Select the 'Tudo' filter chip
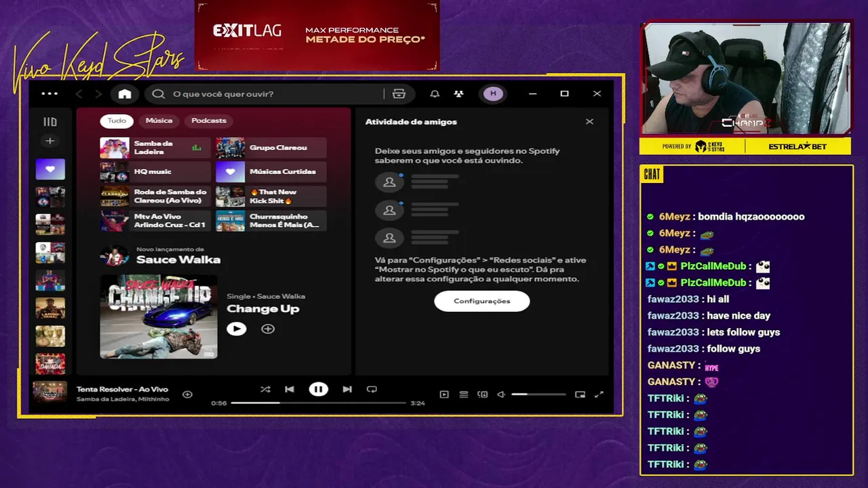 click(x=117, y=121)
